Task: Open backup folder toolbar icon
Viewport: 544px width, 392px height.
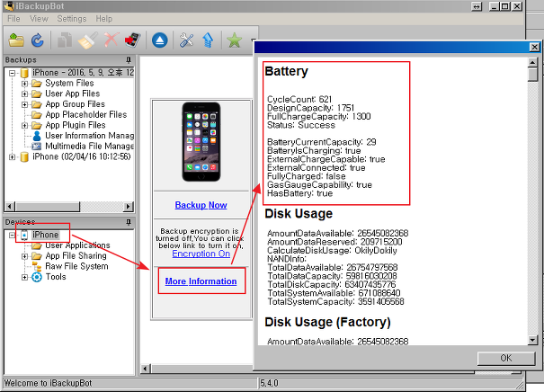Action: coord(16,40)
